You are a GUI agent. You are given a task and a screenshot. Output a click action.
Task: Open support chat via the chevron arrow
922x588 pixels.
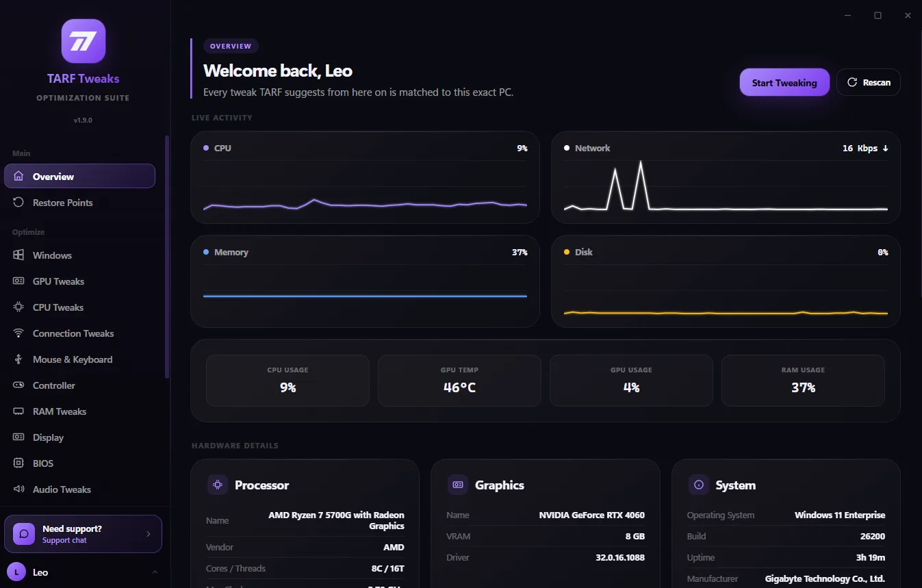coord(149,534)
